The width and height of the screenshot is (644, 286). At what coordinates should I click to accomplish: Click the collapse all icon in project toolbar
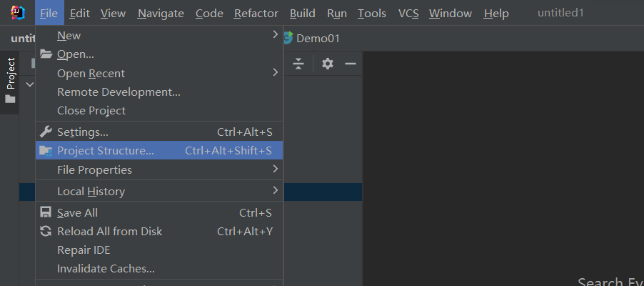[298, 64]
